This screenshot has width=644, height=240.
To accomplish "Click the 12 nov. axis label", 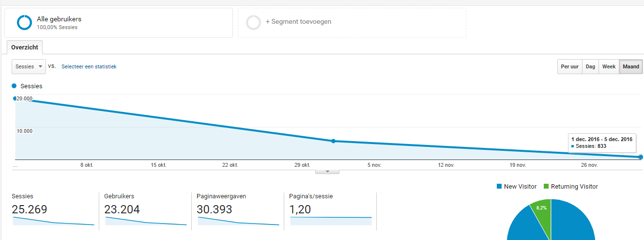I will click(446, 165).
